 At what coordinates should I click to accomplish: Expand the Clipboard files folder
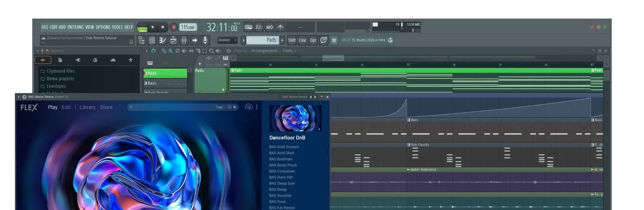point(58,71)
